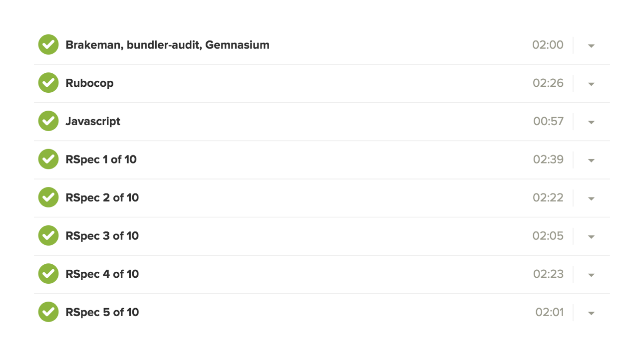This screenshot has width=644, height=363.
Task: Click green checkmark for RSpec 5 of 10
Action: (48, 312)
